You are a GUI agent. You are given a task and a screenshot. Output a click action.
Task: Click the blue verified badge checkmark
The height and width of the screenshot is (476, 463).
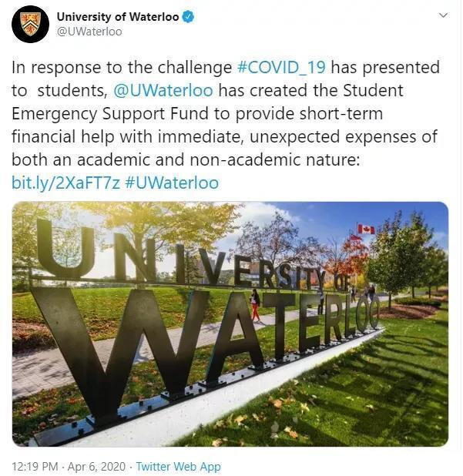(188, 17)
